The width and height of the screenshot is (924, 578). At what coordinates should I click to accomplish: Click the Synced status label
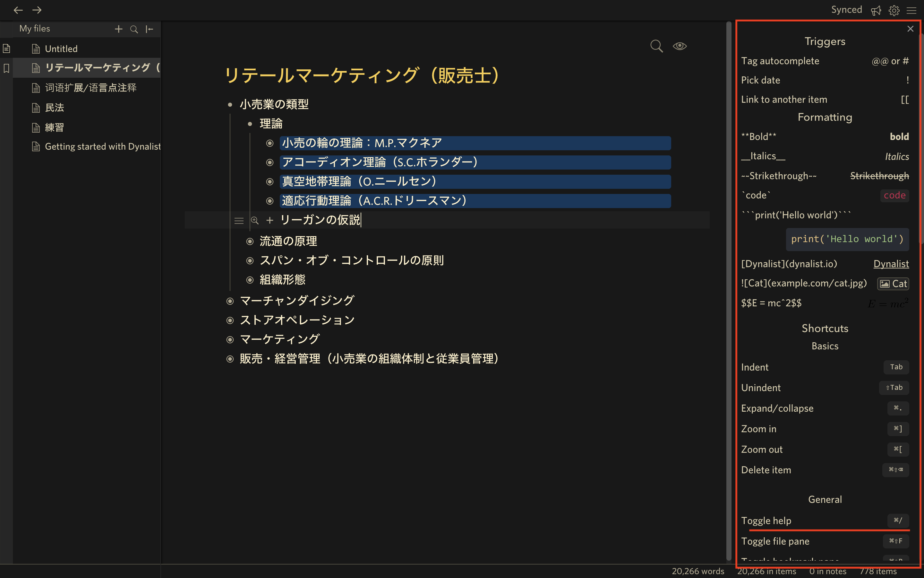tap(846, 10)
